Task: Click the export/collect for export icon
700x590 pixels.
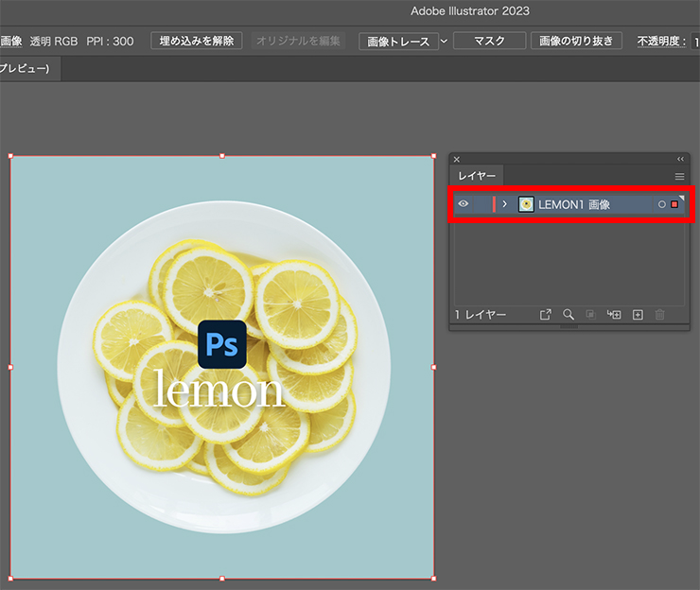Action: click(x=546, y=315)
